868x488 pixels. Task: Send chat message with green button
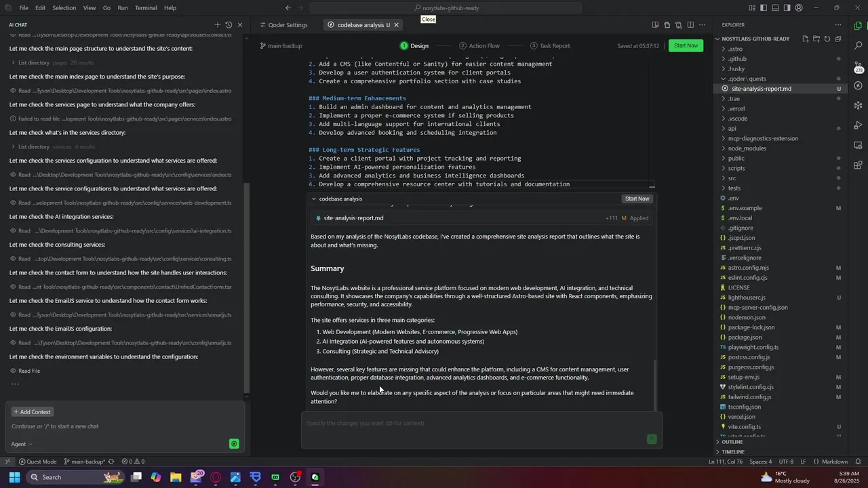pos(234,444)
